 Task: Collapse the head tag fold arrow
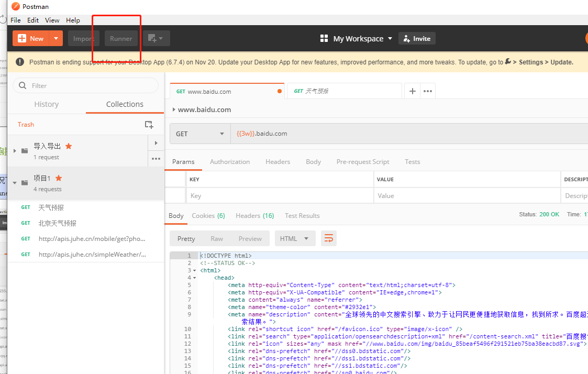194,278
